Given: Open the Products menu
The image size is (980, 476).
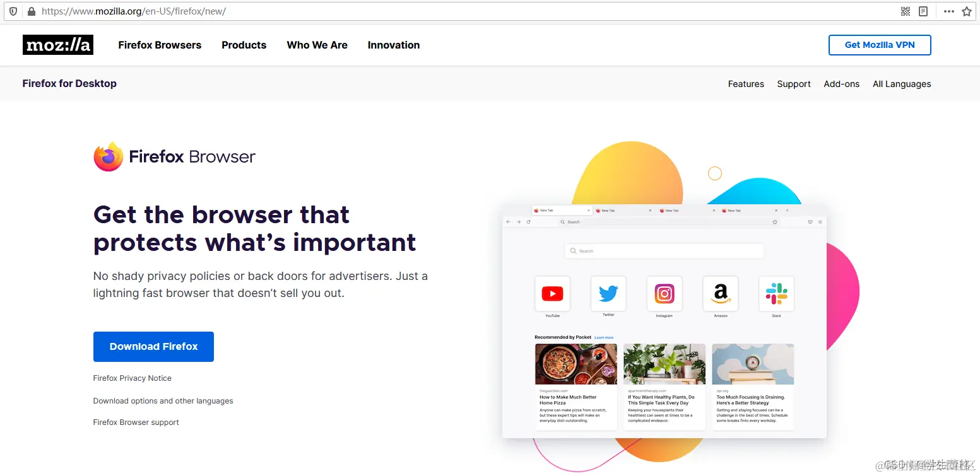Looking at the screenshot, I should (x=244, y=45).
